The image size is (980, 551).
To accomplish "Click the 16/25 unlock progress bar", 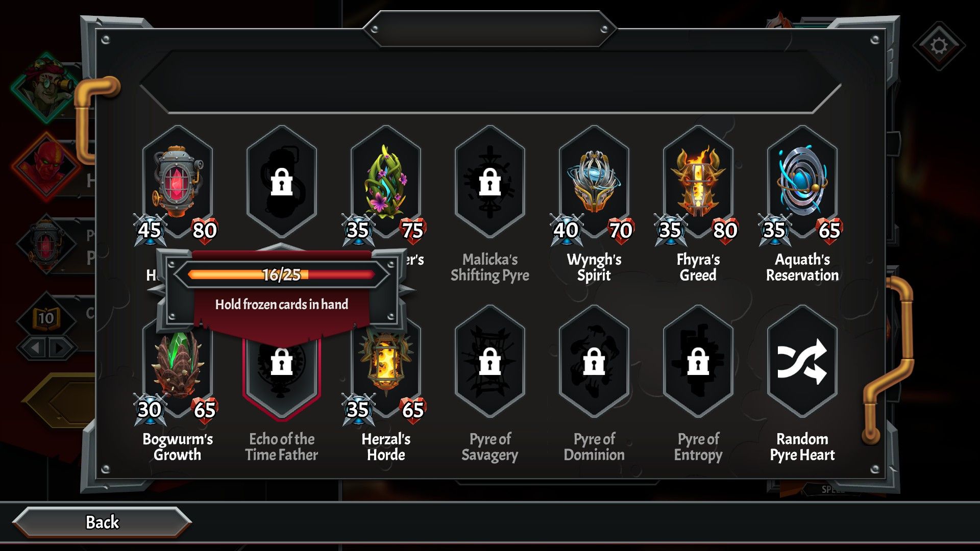I will (x=282, y=274).
